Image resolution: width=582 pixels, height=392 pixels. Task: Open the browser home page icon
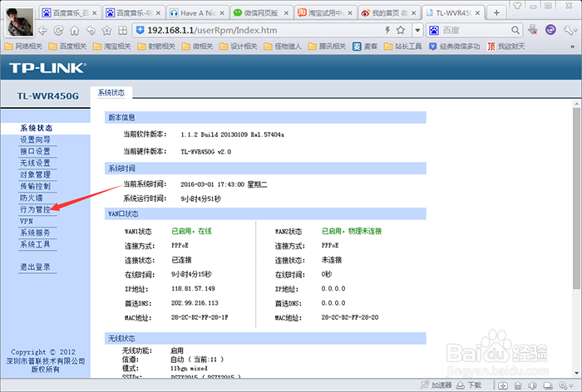(75, 31)
